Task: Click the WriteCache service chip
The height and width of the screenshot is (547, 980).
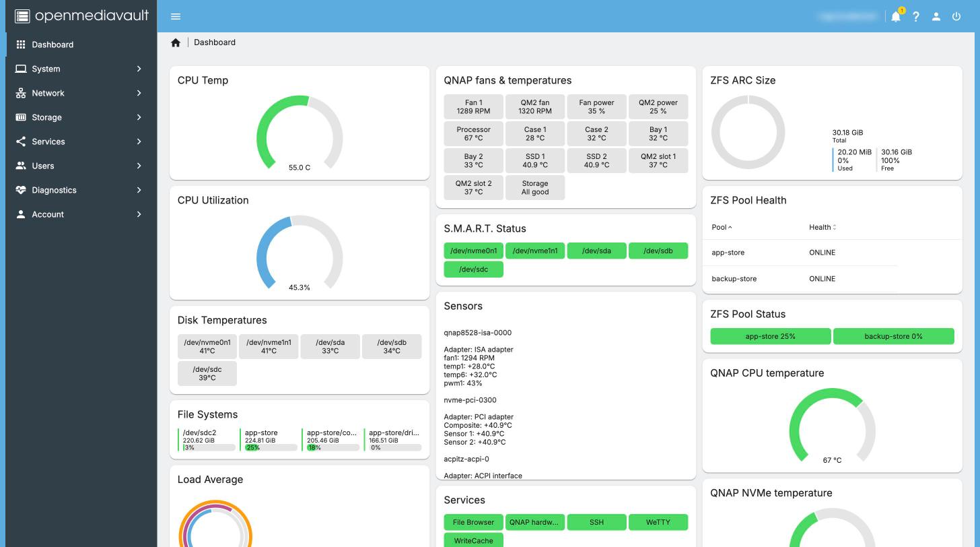Action: tap(474, 540)
